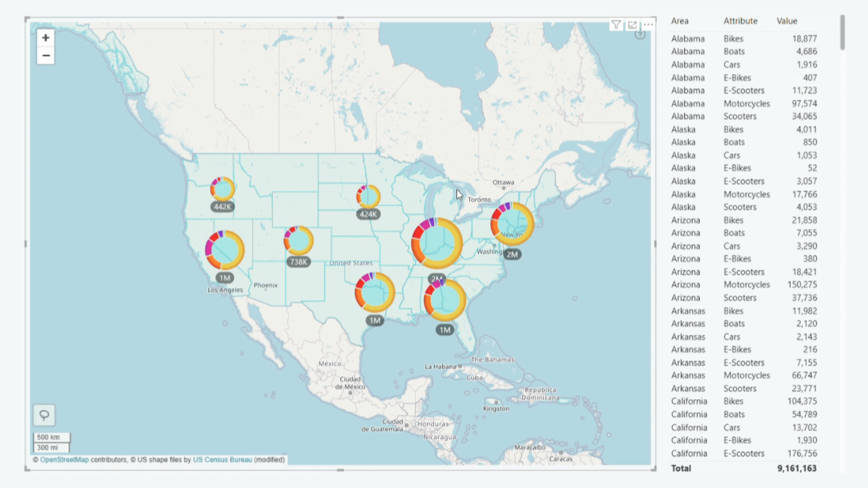Open the US Census Bureau link
This screenshot has height=488, width=868.
(222, 460)
